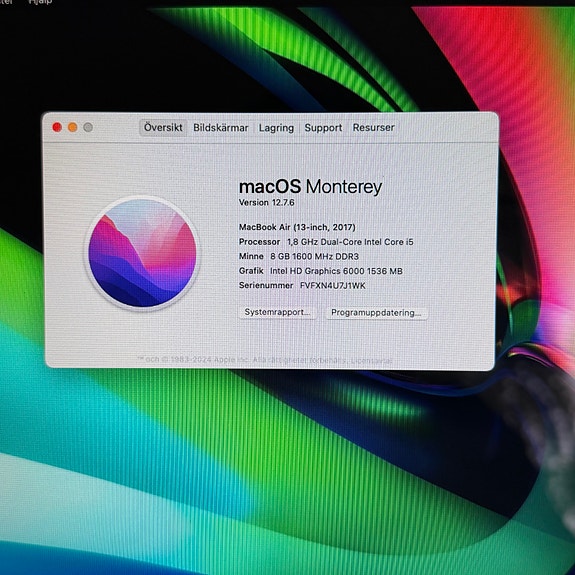Image resolution: width=575 pixels, height=575 pixels.
Task: Minimize window with the yellow button
Action: pos(73,127)
